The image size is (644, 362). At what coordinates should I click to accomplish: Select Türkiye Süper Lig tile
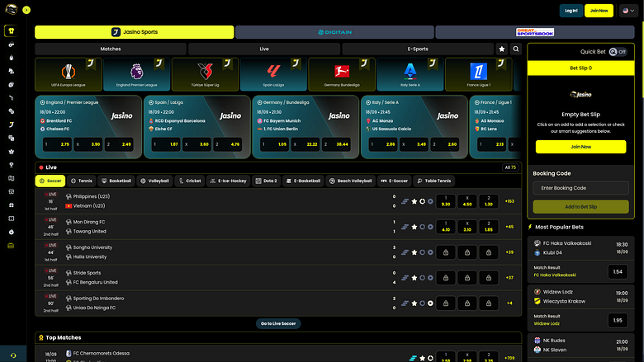205,74
